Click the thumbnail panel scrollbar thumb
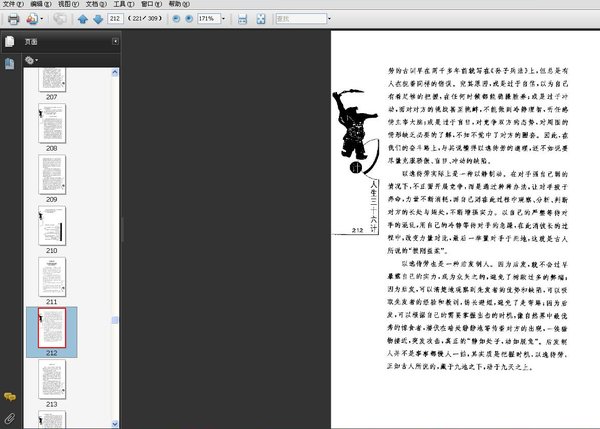This screenshot has height=429, width=600. click(x=115, y=320)
